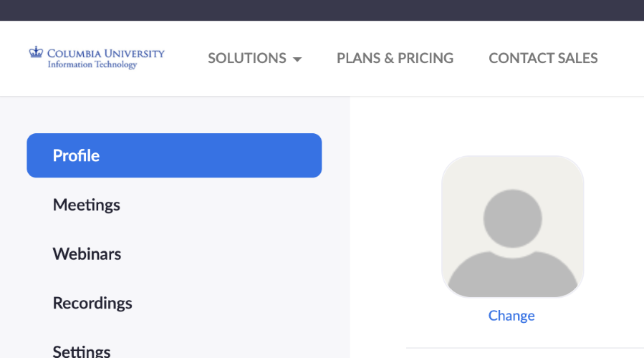Image resolution: width=644 pixels, height=358 pixels.
Task: Expand the SOLUTIONS menu
Action: click(254, 58)
